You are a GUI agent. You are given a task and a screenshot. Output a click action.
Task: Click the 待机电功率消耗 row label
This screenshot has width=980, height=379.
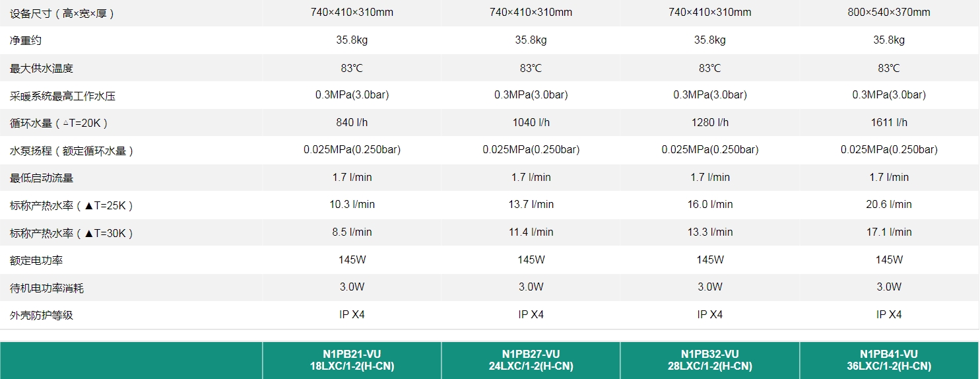[x=47, y=288]
